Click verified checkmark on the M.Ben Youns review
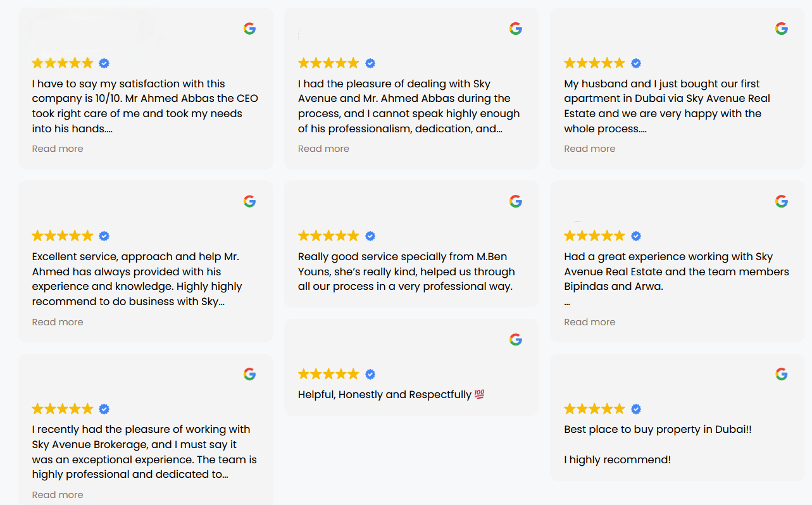The image size is (812, 505). pos(370,236)
